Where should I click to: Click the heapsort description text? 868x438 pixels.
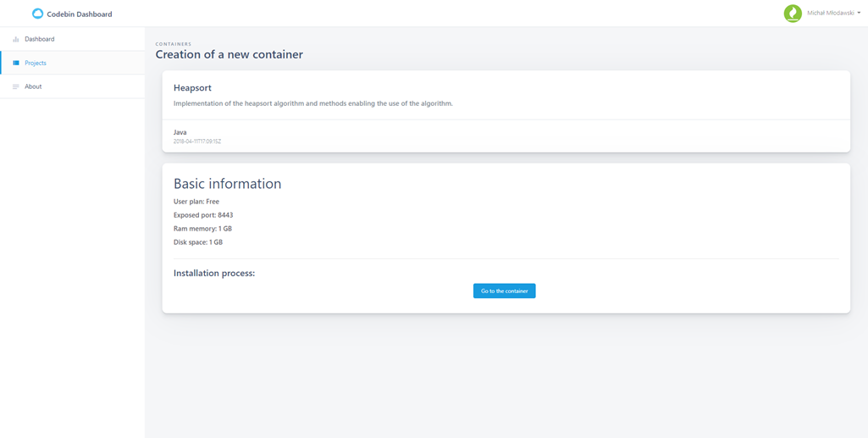click(x=312, y=103)
